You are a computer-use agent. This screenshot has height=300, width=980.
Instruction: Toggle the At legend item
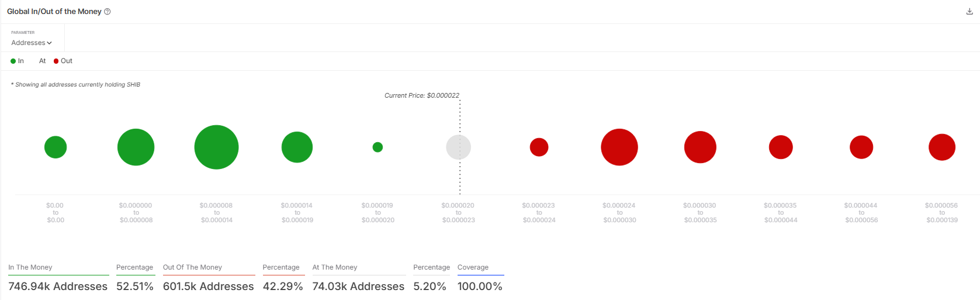tap(42, 61)
